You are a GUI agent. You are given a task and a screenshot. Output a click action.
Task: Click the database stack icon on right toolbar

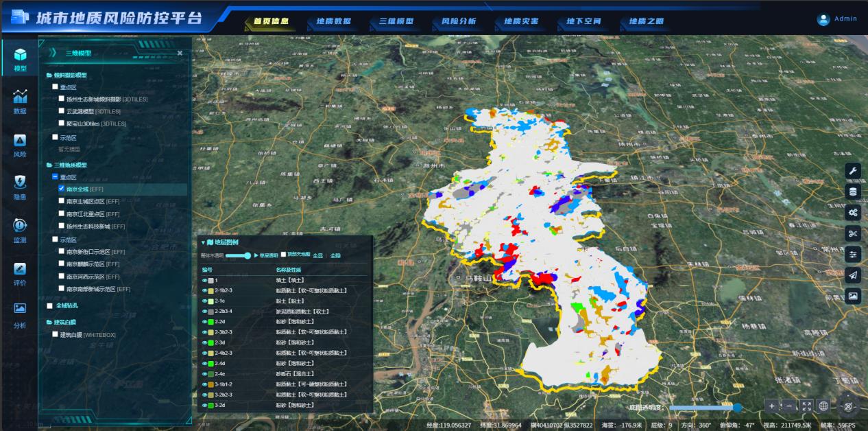pos(853,191)
